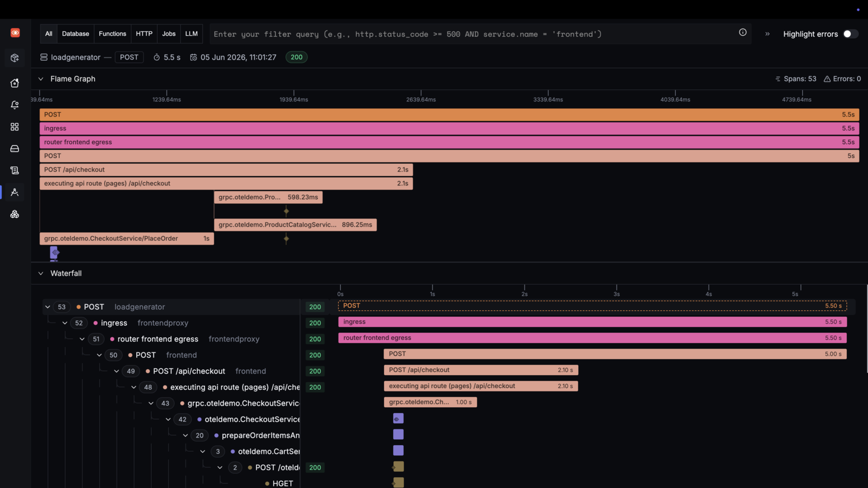Click the Spans count list icon
This screenshot has height=488, width=868.
pyautogui.click(x=778, y=79)
